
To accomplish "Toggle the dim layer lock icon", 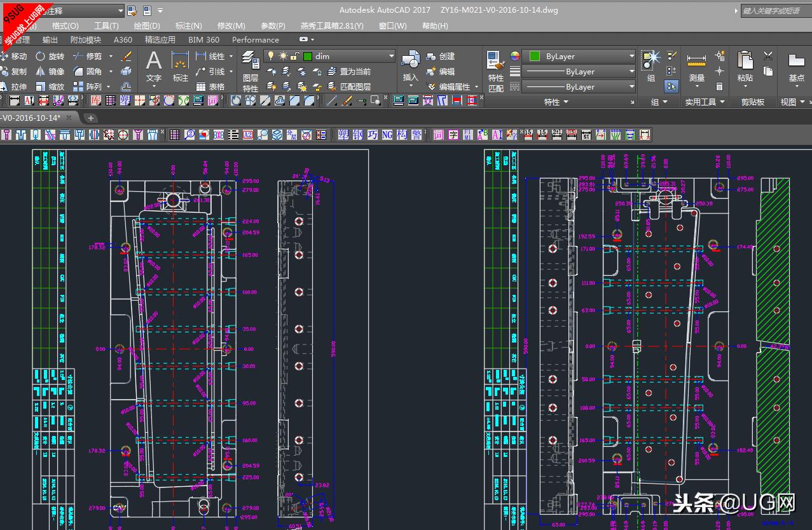I will (295, 56).
